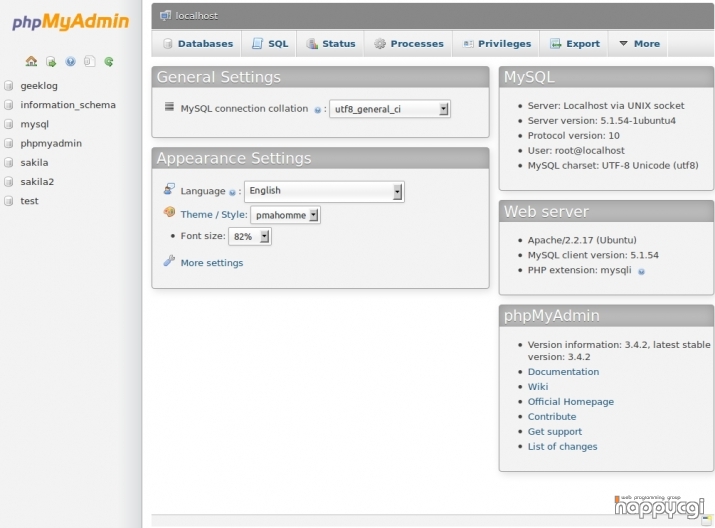Switch to the Status tab
This screenshot has width=715, height=528.
[x=331, y=44]
